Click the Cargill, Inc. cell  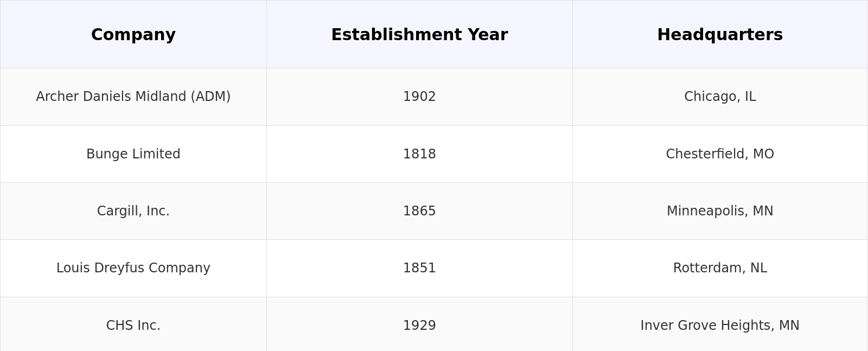click(133, 211)
